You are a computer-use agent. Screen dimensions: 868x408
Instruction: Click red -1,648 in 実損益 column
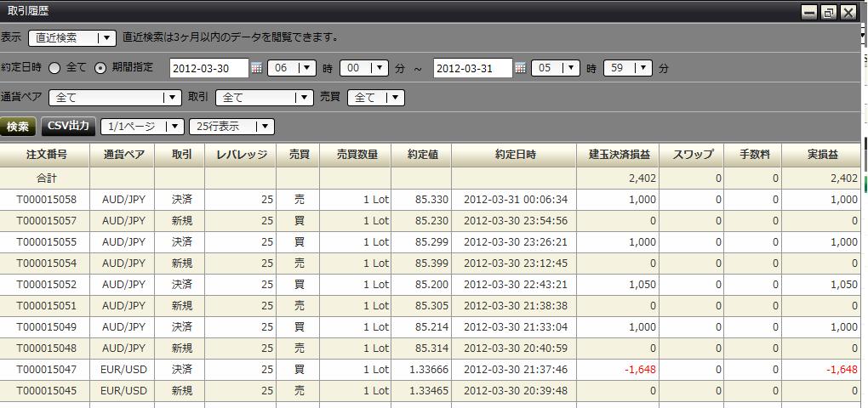842,369
